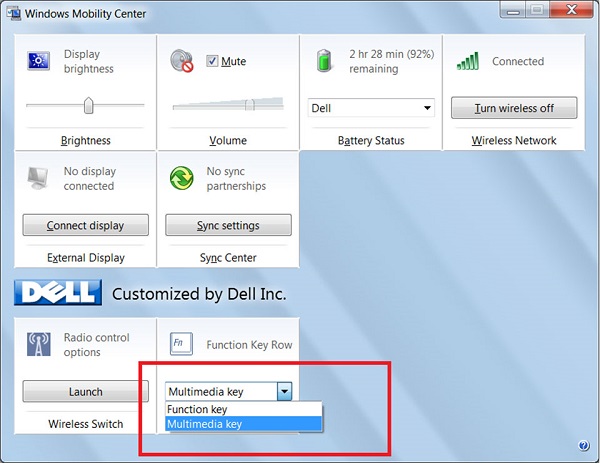Open Sync settings button

[x=228, y=226]
